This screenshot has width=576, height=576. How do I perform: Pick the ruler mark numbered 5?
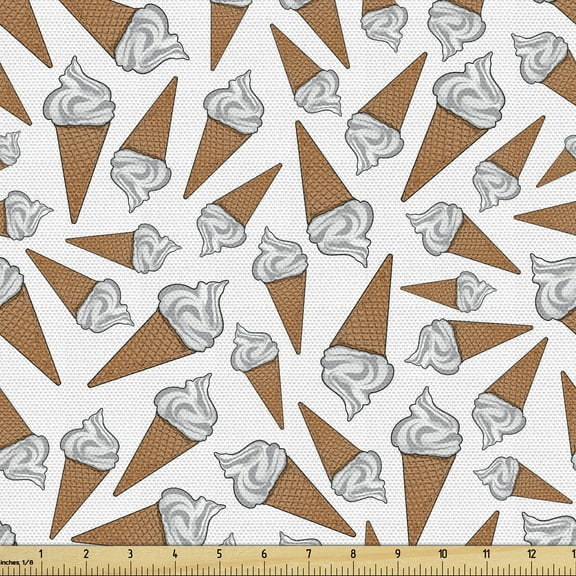tap(219, 554)
